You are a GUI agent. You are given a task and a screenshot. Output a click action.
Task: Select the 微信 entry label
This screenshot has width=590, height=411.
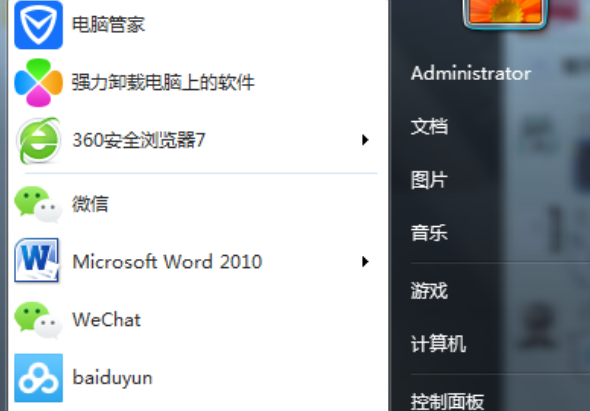pyautogui.click(x=90, y=204)
